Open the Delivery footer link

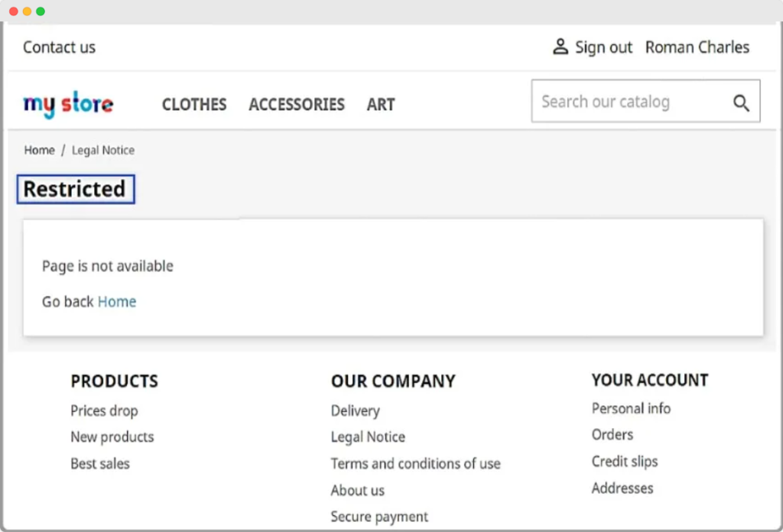coord(355,410)
